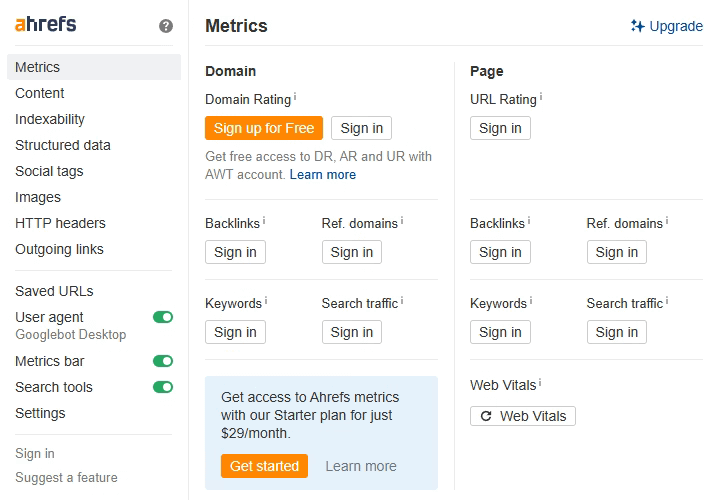Sign in under Domain Ref. domains
Screen dimensions: 711x500
352,252
